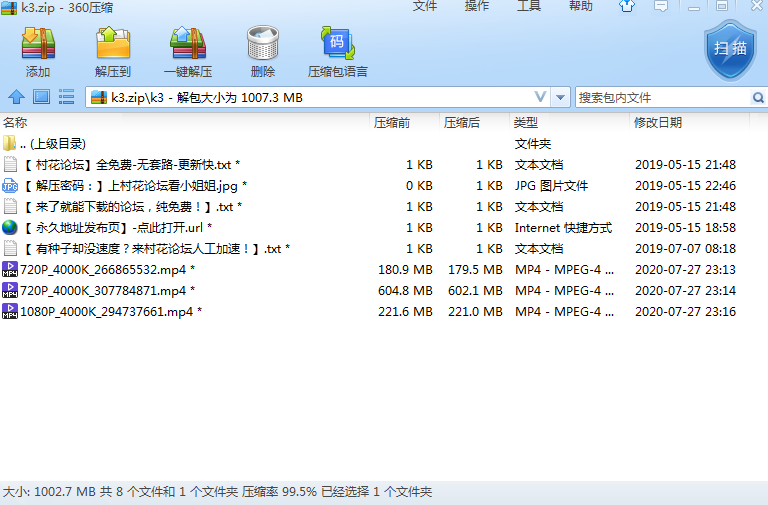Click the 一键解压 (One-click extract) icon

pyautogui.click(x=188, y=52)
